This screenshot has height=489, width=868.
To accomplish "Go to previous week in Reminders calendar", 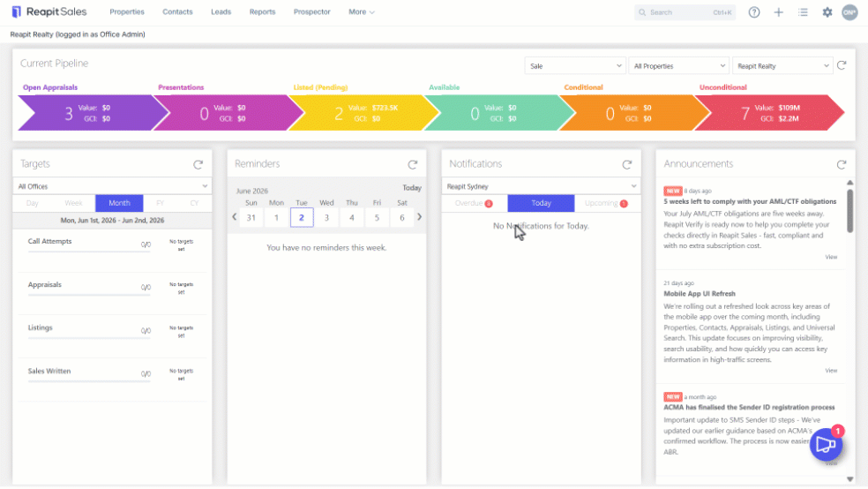I will 235,217.
